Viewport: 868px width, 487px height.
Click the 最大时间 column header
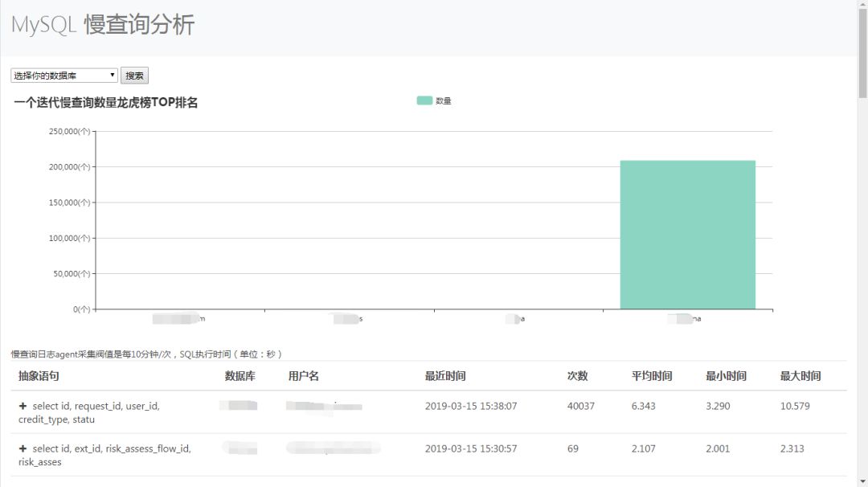800,376
